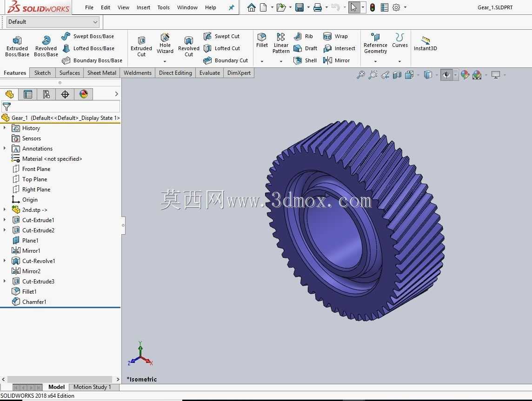Pin the menu bar with pushpin
Screen dimensions: 532x401
coord(232,7)
